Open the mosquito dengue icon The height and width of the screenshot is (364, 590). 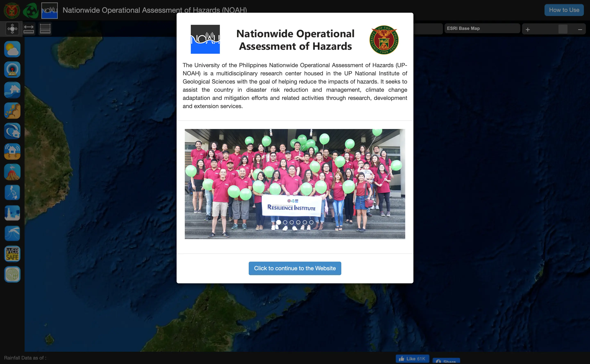tap(12, 233)
